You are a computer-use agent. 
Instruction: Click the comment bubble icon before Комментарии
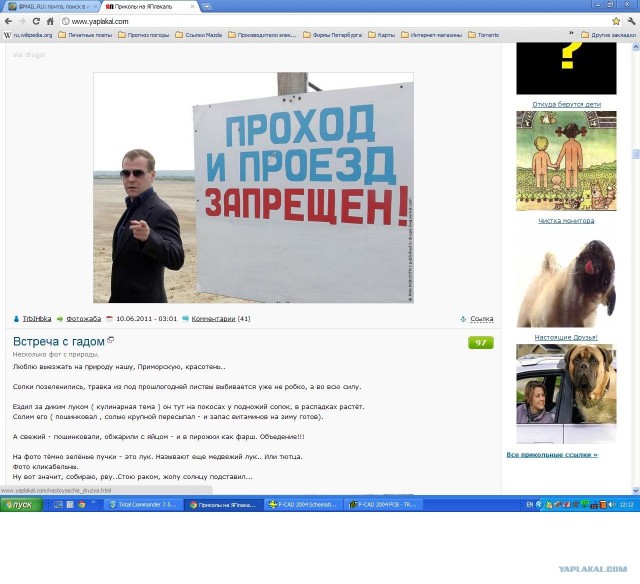pyautogui.click(x=185, y=319)
